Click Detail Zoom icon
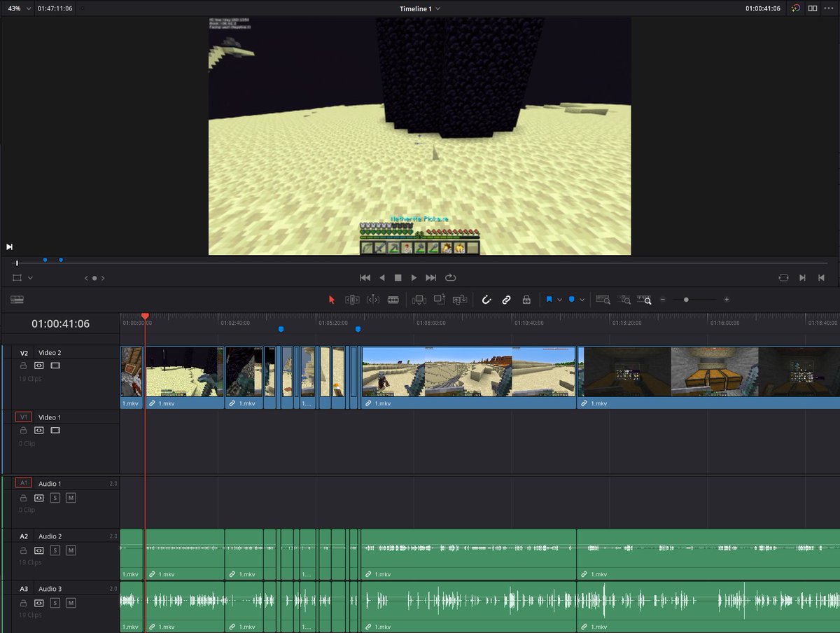The height and width of the screenshot is (633, 840). (624, 299)
